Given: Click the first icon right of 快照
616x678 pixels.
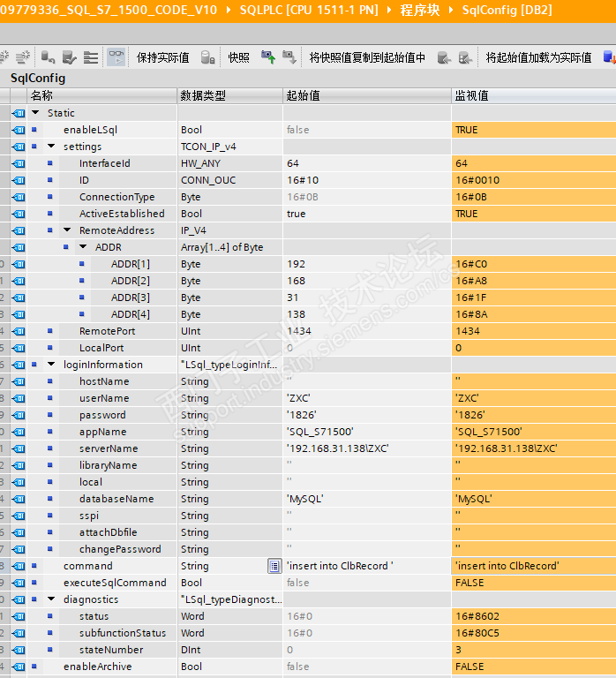Looking at the screenshot, I should pyautogui.click(x=267, y=57).
